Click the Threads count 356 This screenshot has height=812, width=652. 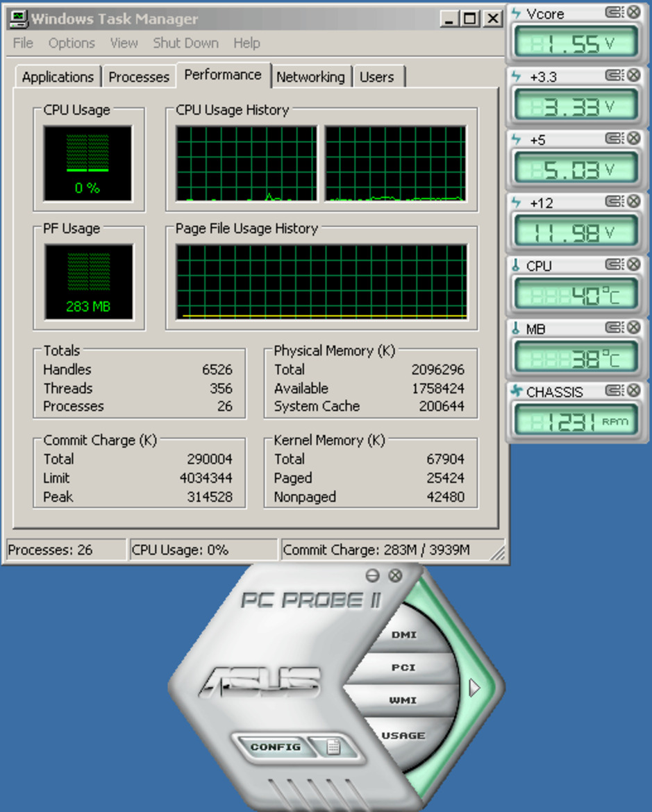[221, 389]
